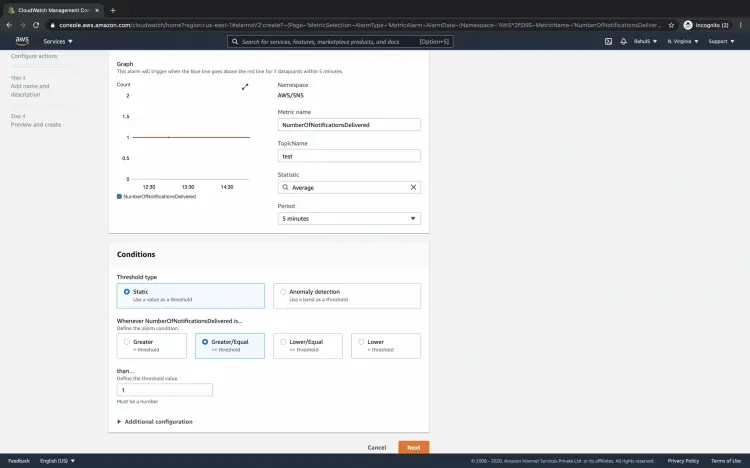Choose the Lower/Equal condition option
This screenshot has height=468, width=750.
pos(308,346)
